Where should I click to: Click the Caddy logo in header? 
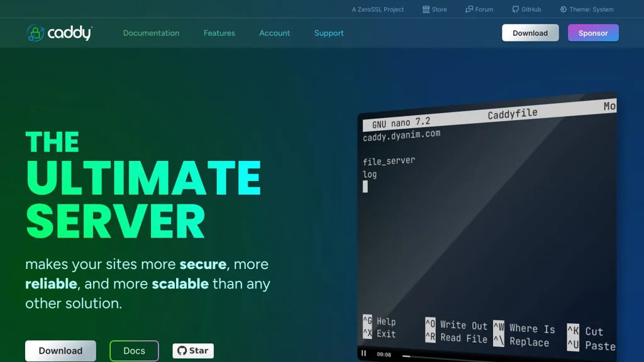point(60,33)
